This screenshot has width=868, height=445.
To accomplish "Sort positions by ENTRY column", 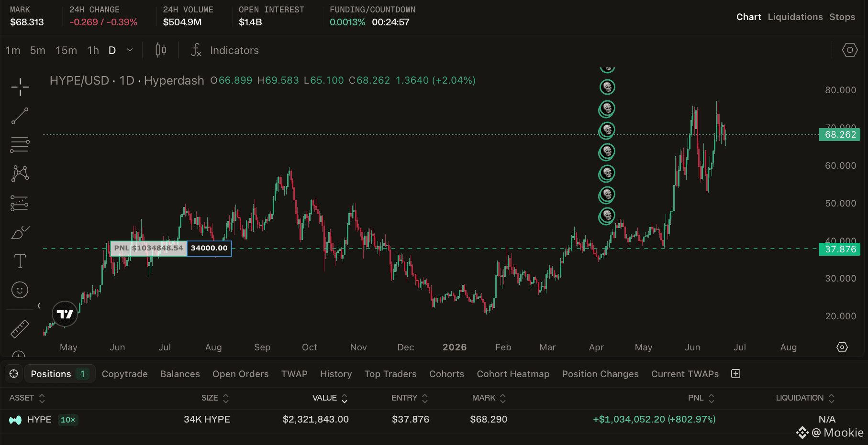I will point(410,398).
